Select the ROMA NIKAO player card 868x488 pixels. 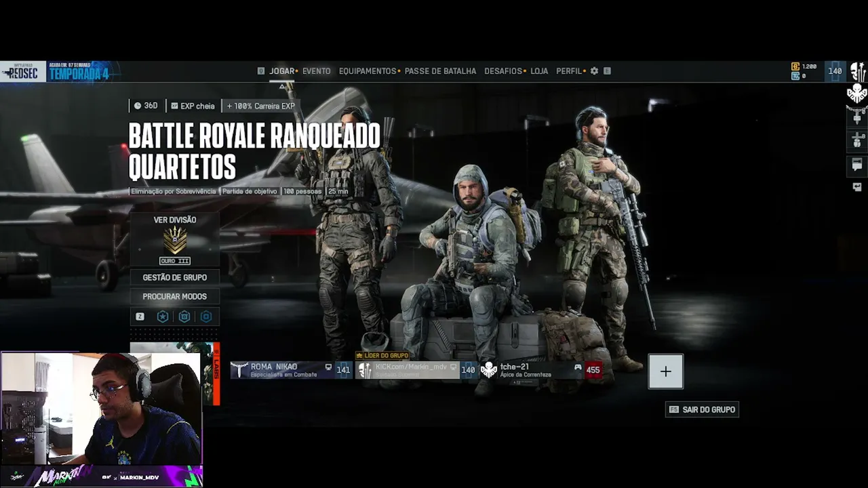pos(292,370)
